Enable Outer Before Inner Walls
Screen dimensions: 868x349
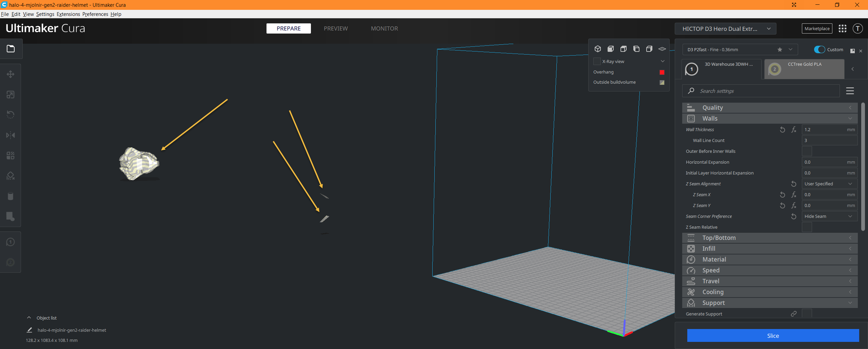tap(807, 151)
